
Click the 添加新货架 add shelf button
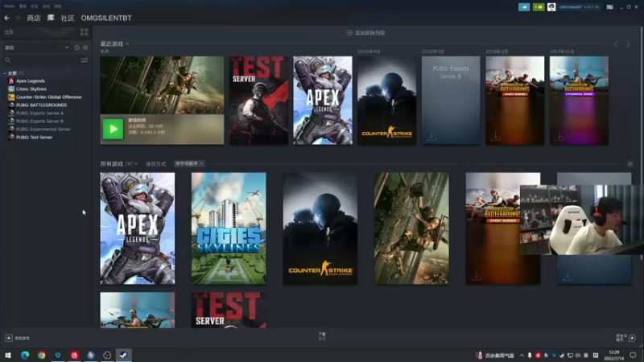pos(366,33)
